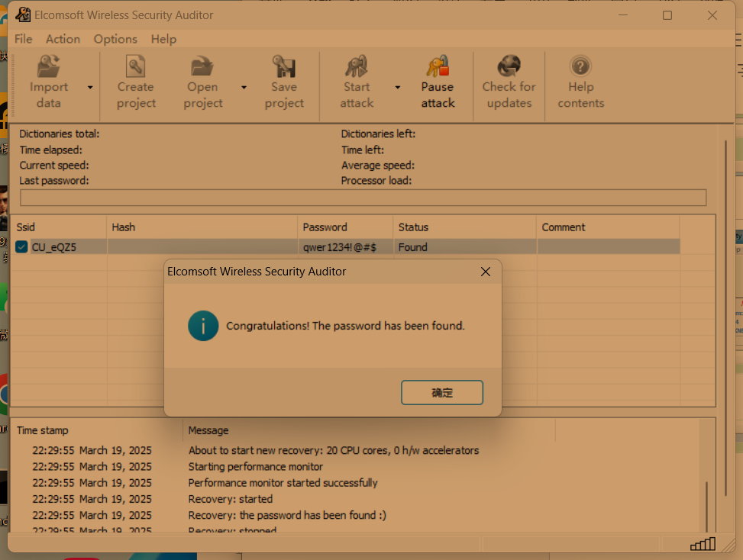Click Check for updates icon

pyautogui.click(x=509, y=66)
